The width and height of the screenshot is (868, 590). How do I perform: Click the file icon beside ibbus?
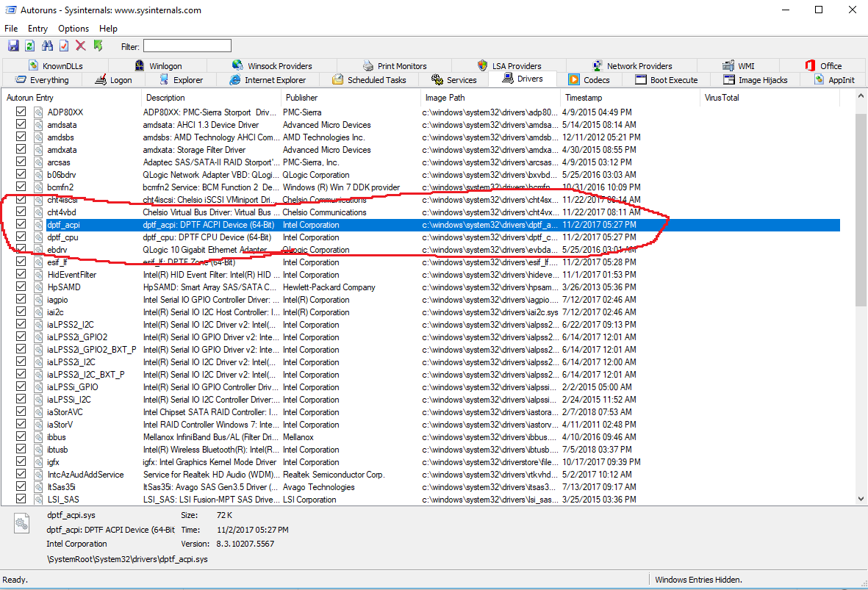coord(38,437)
